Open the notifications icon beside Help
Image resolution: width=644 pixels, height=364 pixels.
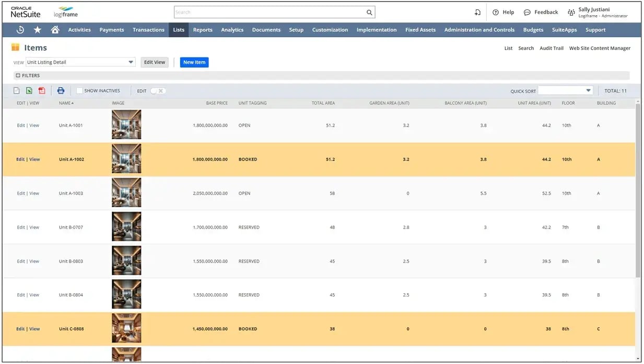click(477, 13)
